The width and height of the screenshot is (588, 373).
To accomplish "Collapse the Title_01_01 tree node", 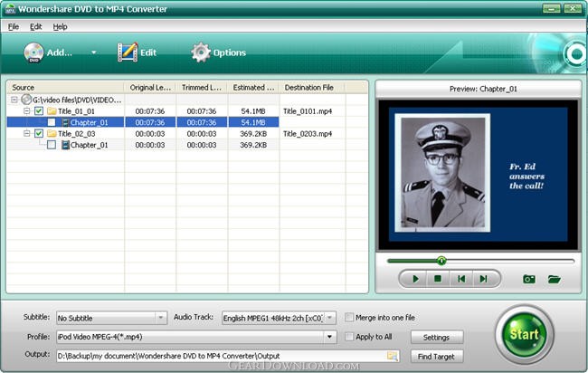I will pyautogui.click(x=26, y=111).
